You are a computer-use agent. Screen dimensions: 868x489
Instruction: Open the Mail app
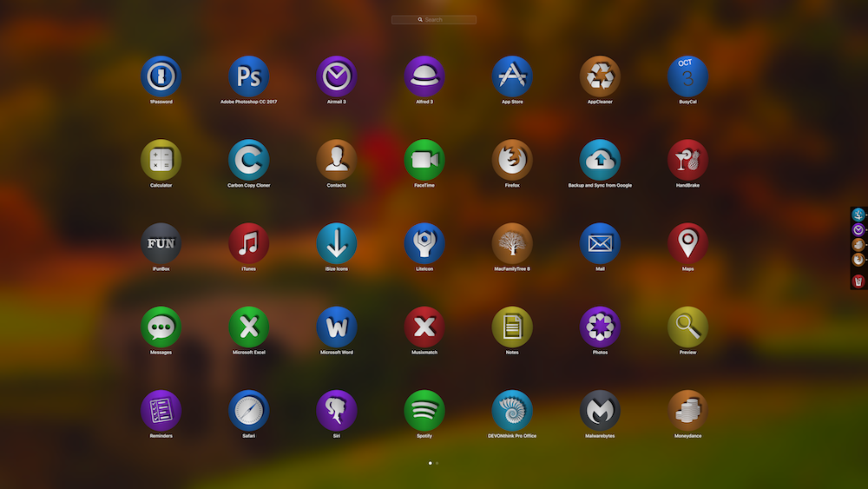coord(600,244)
